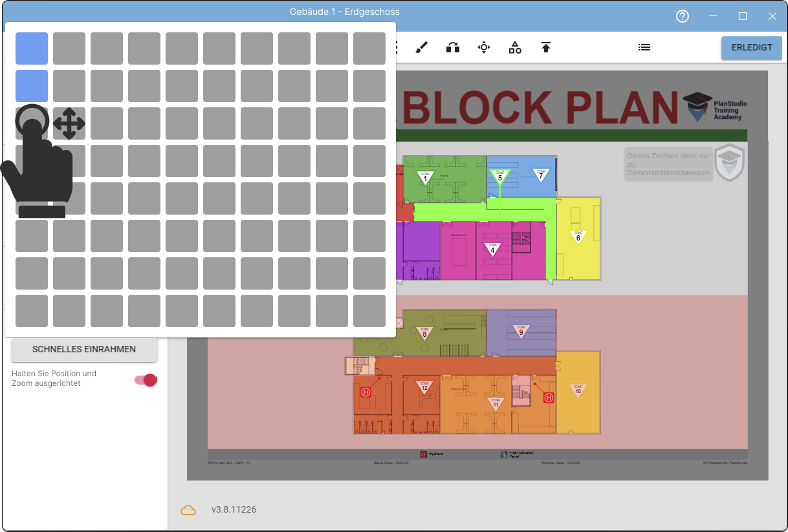Click the center/recenter crosshair toolbar icon

click(484, 47)
